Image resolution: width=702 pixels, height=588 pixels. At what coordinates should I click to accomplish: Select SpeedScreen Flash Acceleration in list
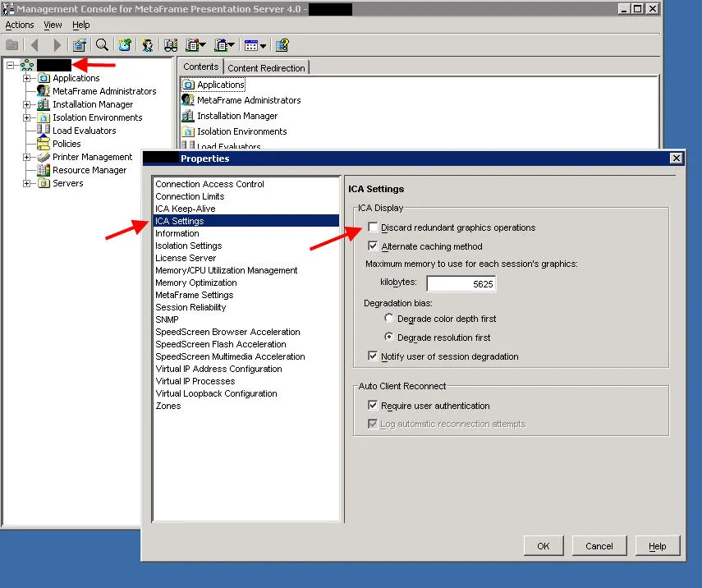(246, 344)
